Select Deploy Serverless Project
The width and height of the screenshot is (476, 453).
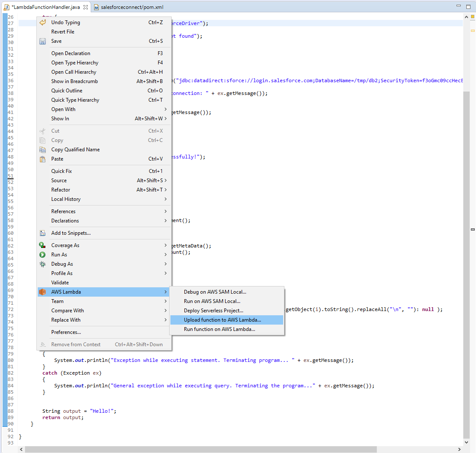(226, 310)
